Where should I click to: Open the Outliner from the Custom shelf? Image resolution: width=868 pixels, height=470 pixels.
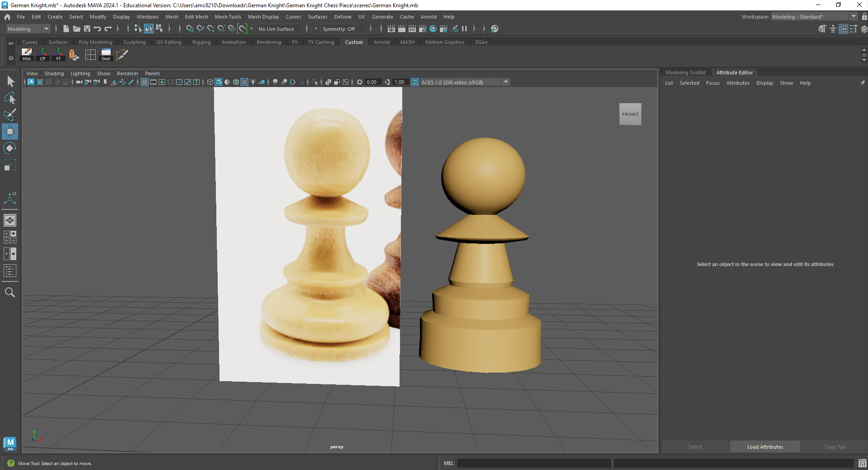(x=105, y=55)
